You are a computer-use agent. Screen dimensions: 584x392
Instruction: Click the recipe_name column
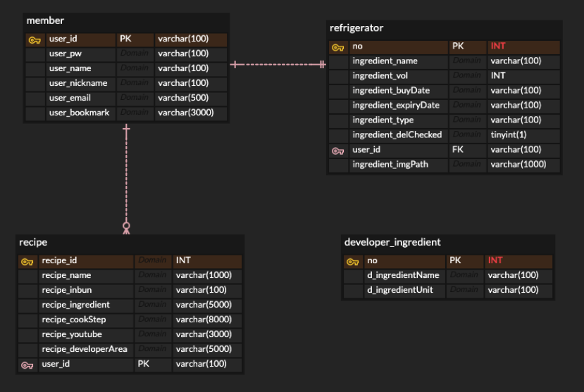[66, 275]
